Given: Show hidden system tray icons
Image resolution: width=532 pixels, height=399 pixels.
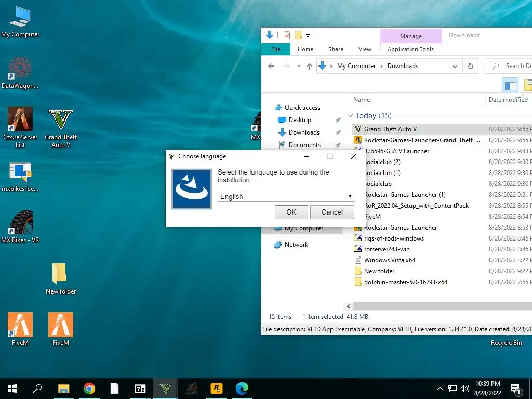Looking at the screenshot, I should [440, 389].
